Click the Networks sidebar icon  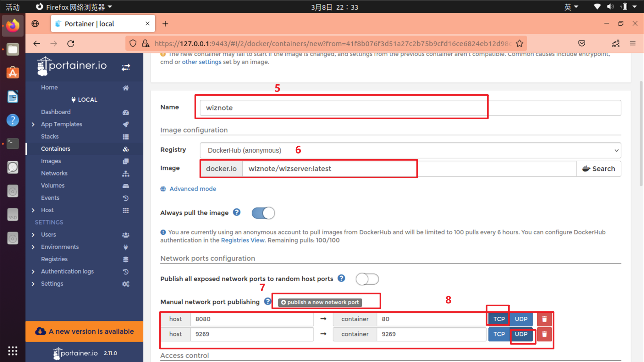point(125,173)
